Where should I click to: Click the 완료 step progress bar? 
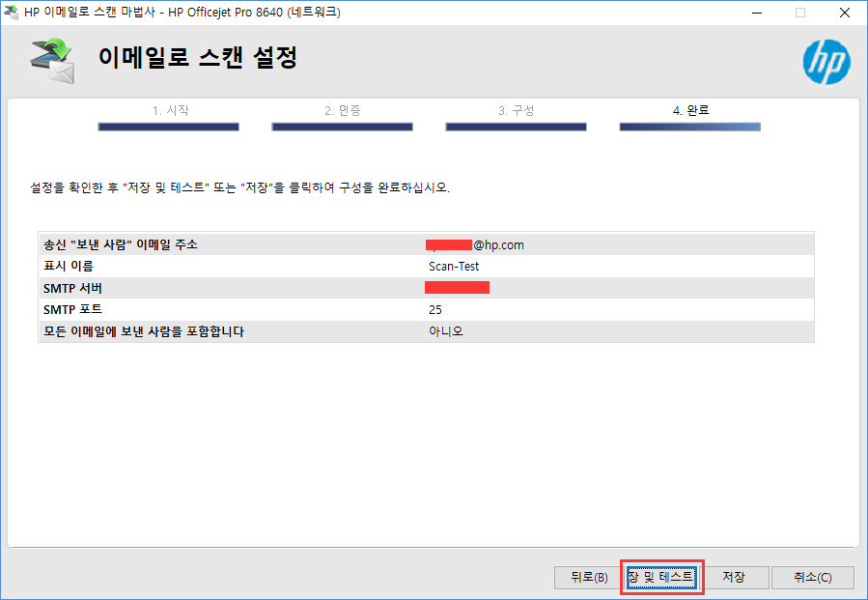tap(689, 127)
